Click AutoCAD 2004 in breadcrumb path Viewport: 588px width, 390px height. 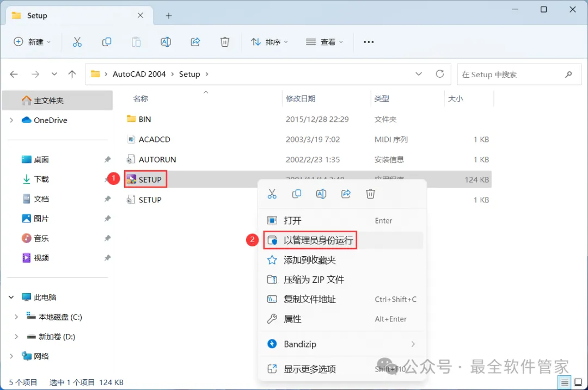[x=139, y=74]
